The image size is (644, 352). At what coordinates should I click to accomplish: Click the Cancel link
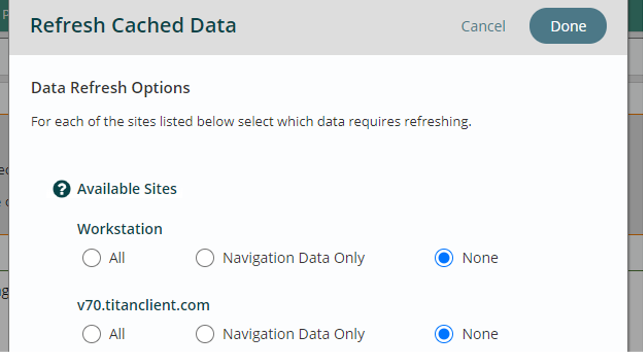coord(483,26)
